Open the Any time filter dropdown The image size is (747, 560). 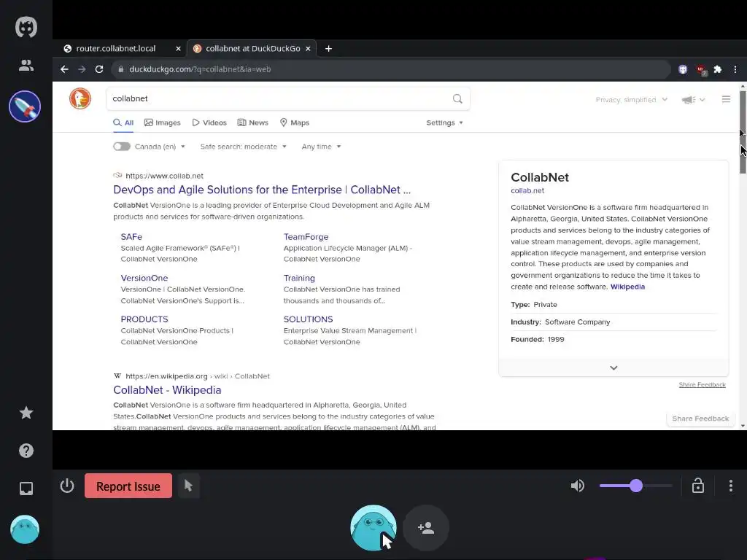click(x=321, y=147)
